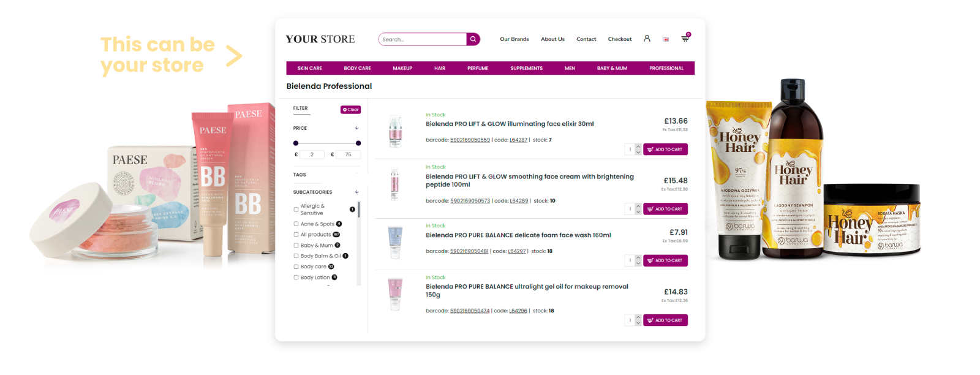Click the magnifier search button
Viewport: 980px width, 375px height.
click(473, 39)
